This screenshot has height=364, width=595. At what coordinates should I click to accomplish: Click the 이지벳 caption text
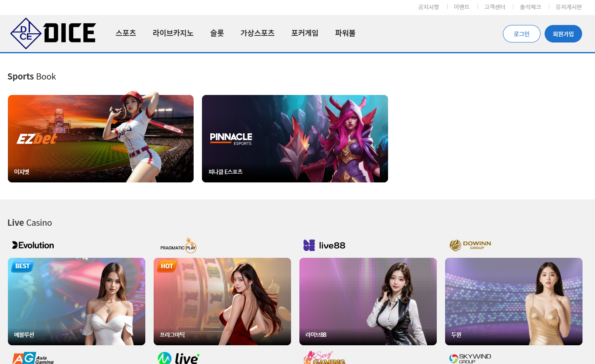(x=22, y=172)
